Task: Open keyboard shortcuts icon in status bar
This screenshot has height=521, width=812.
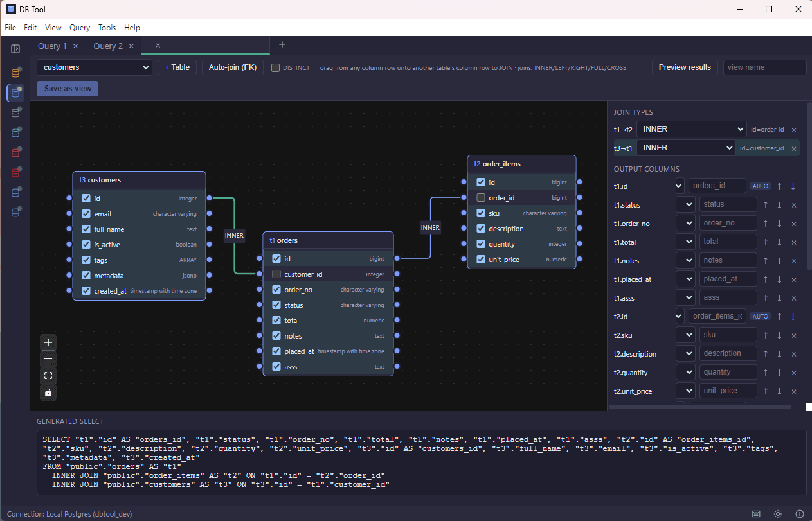Action: pyautogui.click(x=756, y=514)
